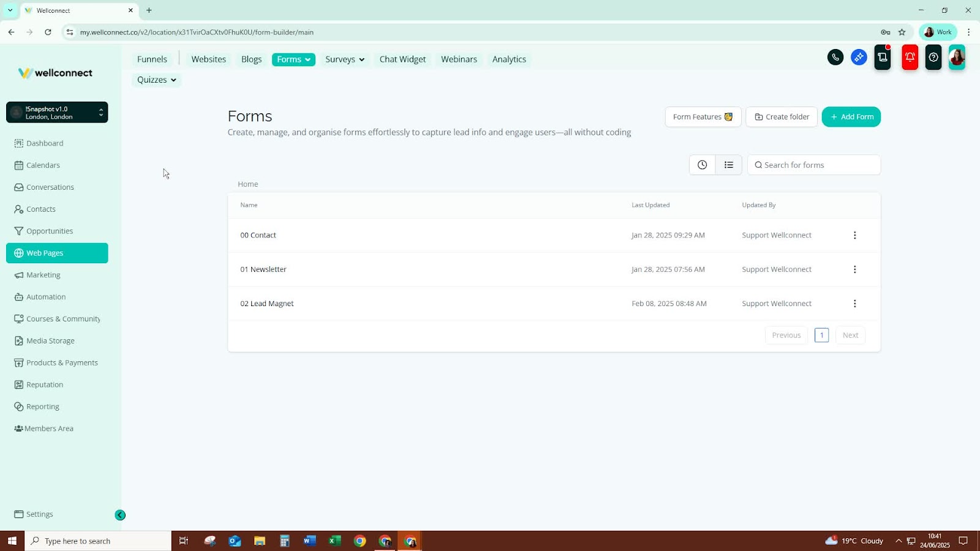Image resolution: width=980 pixels, height=551 pixels.
Task: Open actions menu for 01 Newsletter form
Action: (855, 269)
